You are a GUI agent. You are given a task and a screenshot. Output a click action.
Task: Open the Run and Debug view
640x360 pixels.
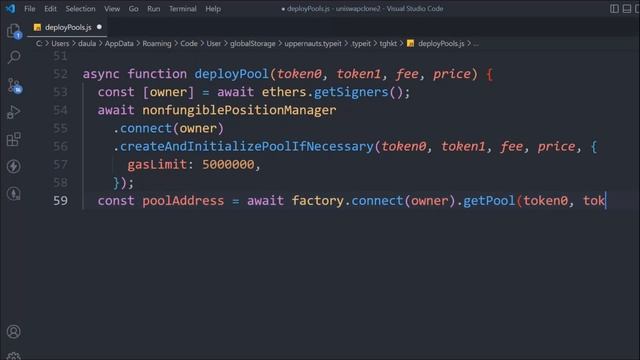coord(13,112)
